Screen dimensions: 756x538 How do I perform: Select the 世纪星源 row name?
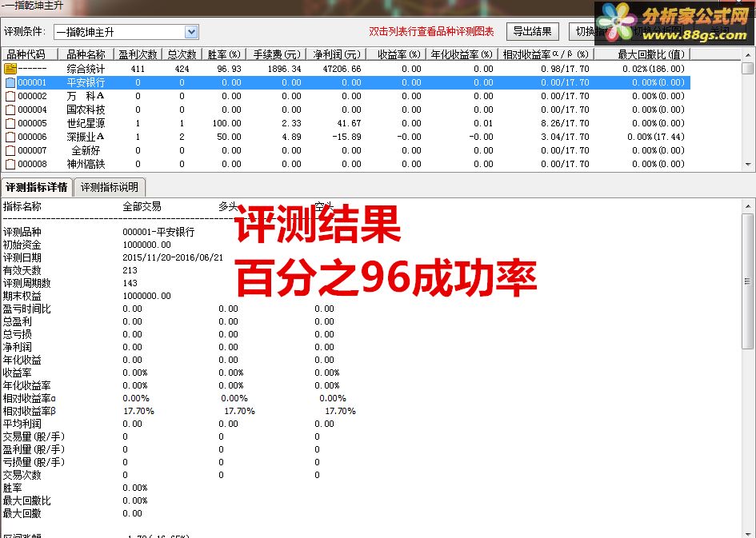(x=86, y=123)
